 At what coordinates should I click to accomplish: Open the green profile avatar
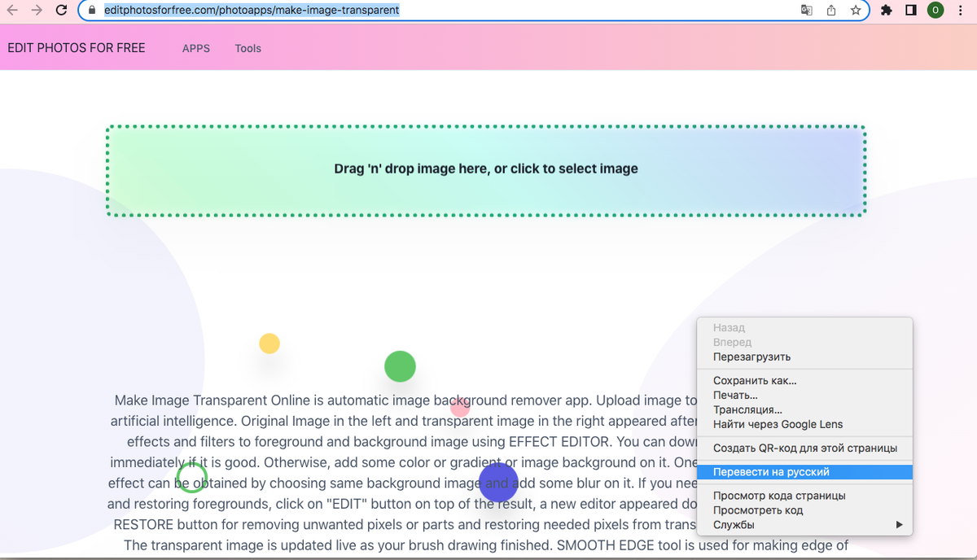(935, 11)
